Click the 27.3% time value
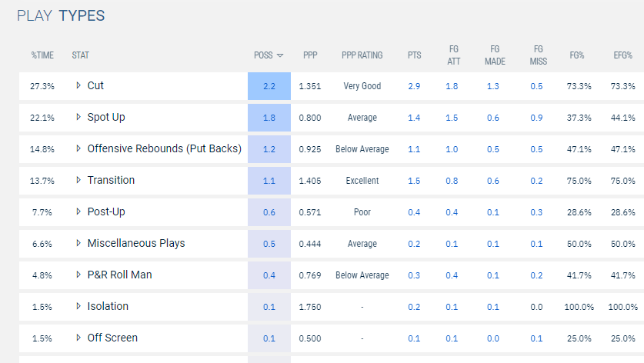644x363 pixels. click(42, 86)
